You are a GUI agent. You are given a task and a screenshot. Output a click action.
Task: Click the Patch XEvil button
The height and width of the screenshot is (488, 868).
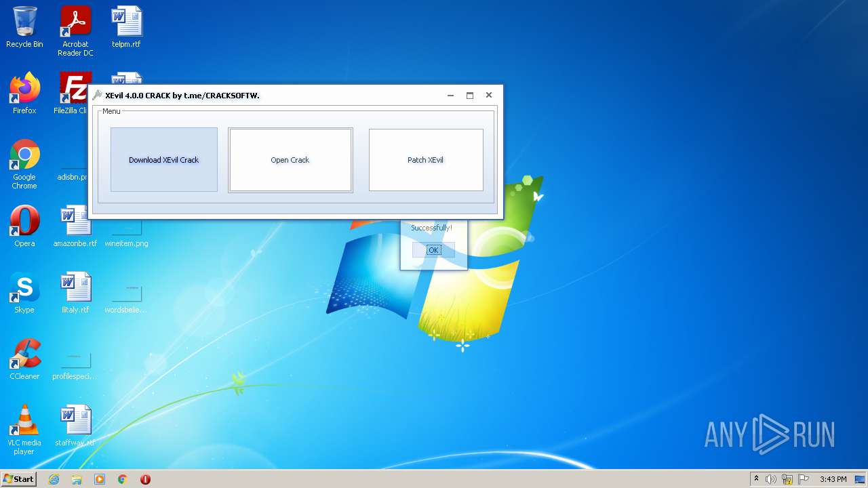click(426, 160)
